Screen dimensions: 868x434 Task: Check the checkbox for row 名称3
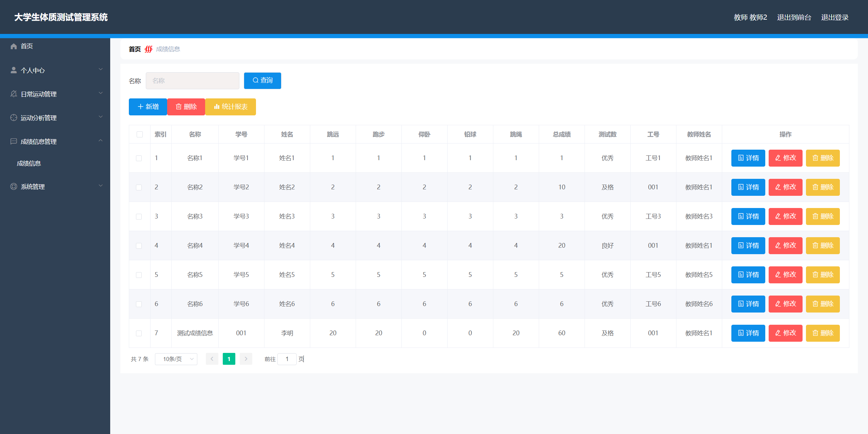[139, 216]
